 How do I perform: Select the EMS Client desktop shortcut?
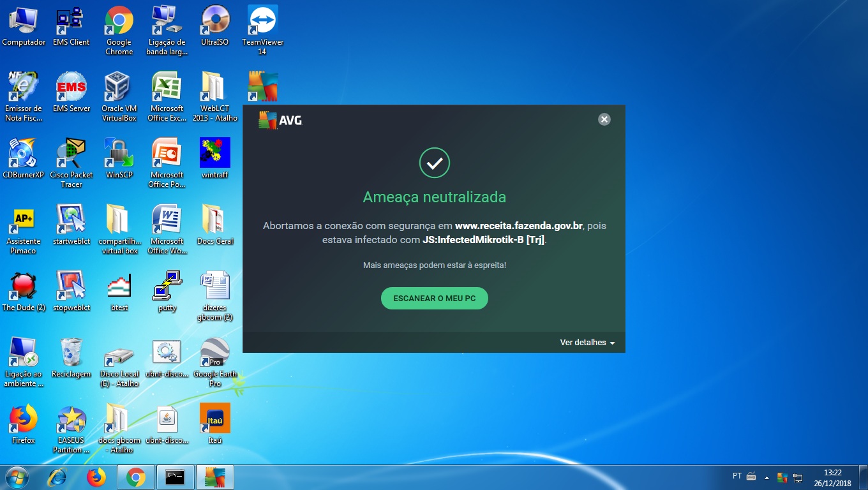[x=71, y=26]
